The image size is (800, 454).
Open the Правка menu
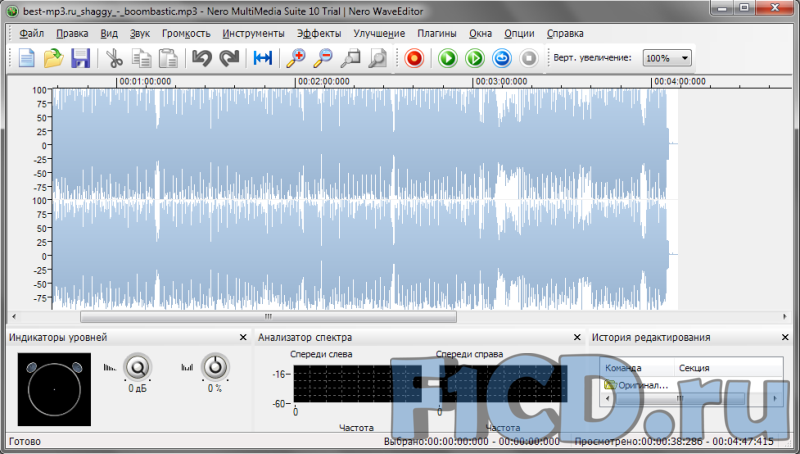click(x=72, y=34)
